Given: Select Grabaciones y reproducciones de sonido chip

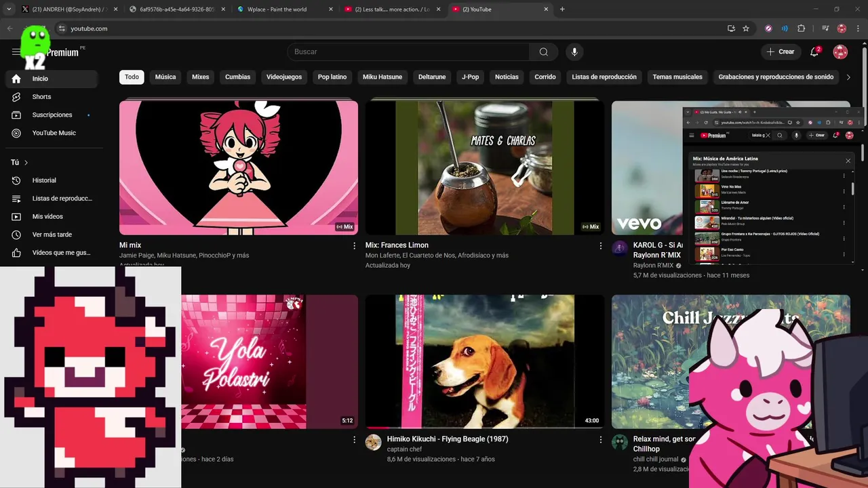Looking at the screenshot, I should (776, 77).
